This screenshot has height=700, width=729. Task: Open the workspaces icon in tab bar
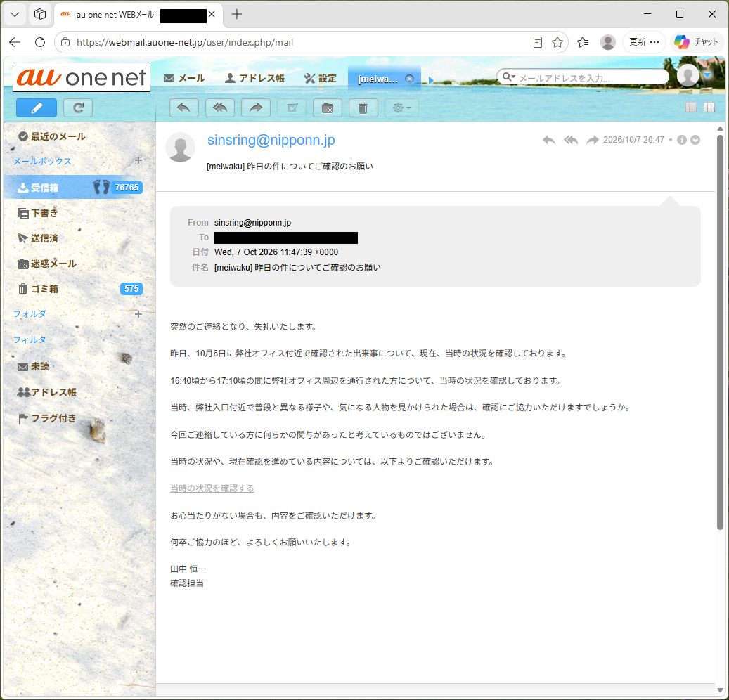pyautogui.click(x=40, y=15)
